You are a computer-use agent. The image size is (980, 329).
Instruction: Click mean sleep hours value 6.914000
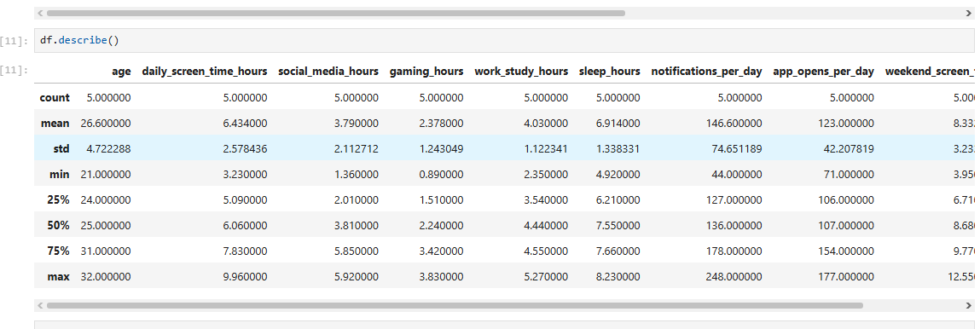[618, 124]
